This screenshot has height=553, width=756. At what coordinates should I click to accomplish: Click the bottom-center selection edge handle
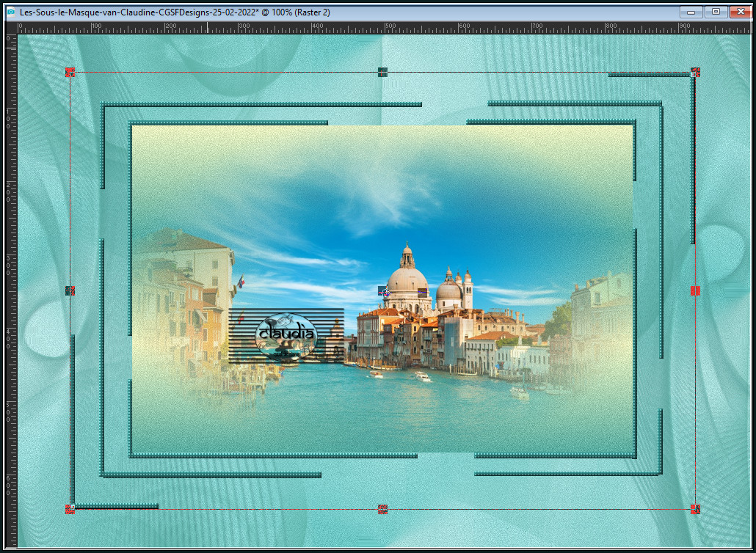383,509
